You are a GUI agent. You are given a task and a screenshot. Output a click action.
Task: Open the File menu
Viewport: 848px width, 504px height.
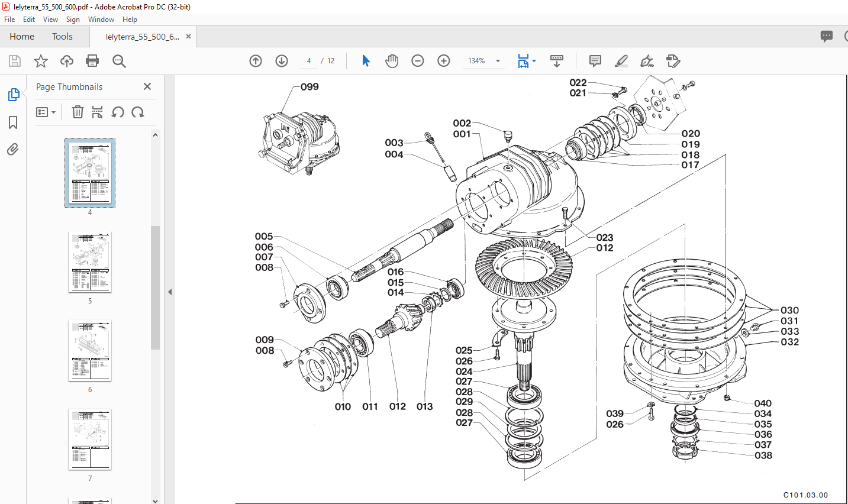[9, 20]
